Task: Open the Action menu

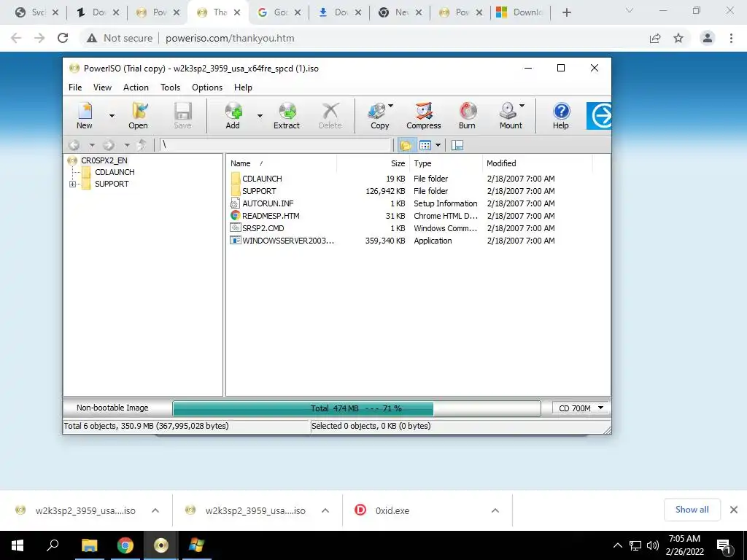Action: coord(136,87)
